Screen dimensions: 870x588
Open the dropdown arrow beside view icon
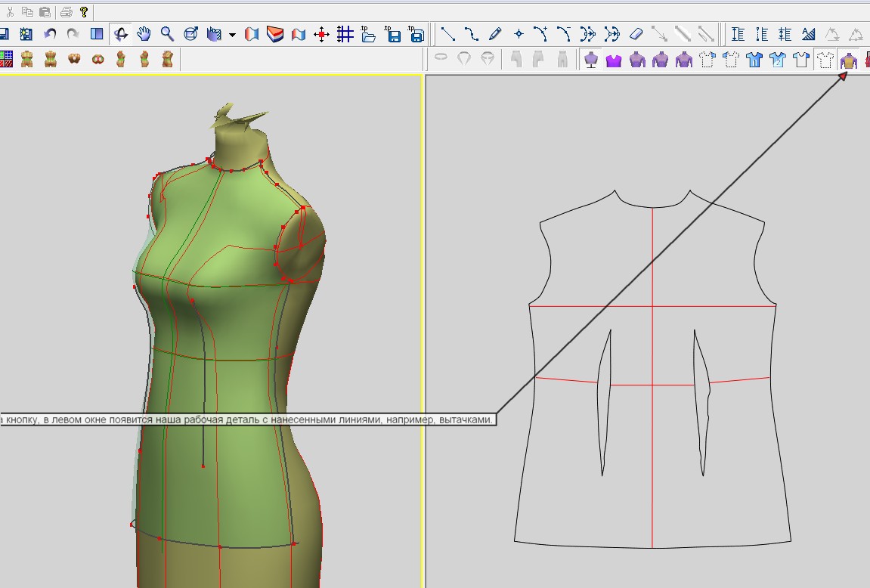pyautogui.click(x=232, y=35)
